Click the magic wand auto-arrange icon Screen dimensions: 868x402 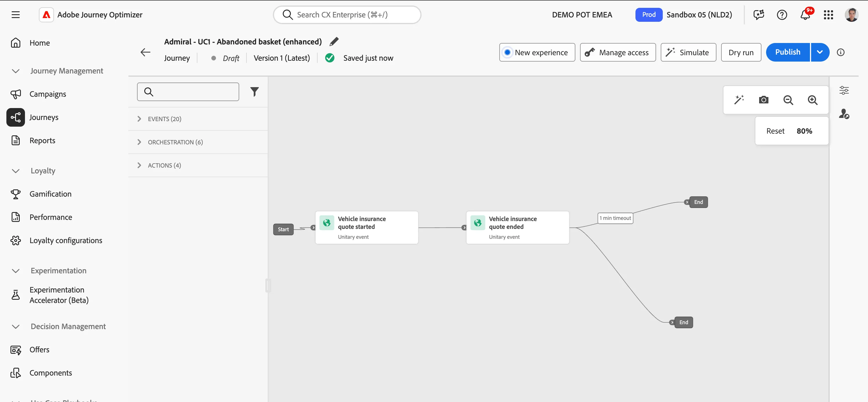[x=739, y=100]
